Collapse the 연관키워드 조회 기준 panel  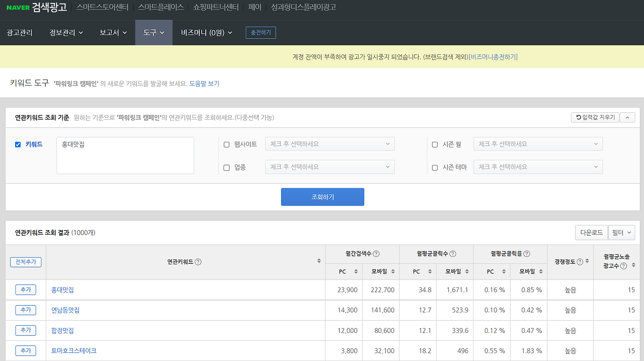click(x=627, y=117)
